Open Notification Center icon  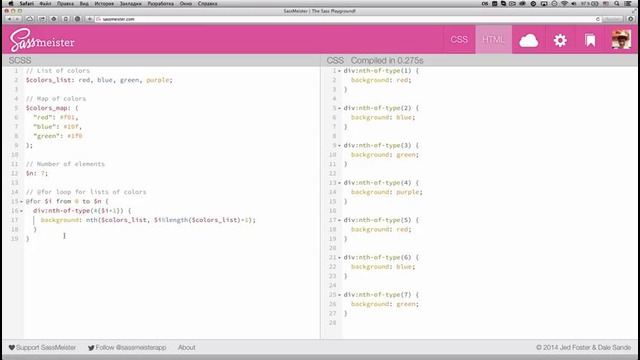click(628, 3)
